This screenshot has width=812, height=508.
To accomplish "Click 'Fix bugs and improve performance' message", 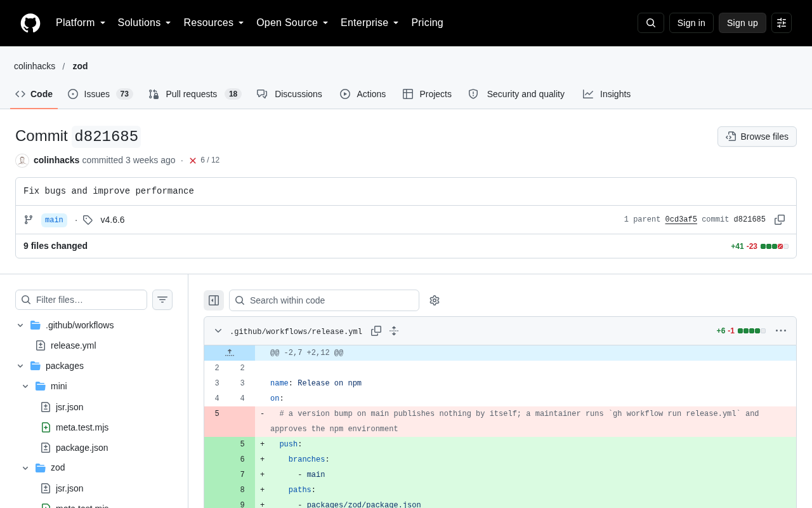I will pyautogui.click(x=108, y=191).
